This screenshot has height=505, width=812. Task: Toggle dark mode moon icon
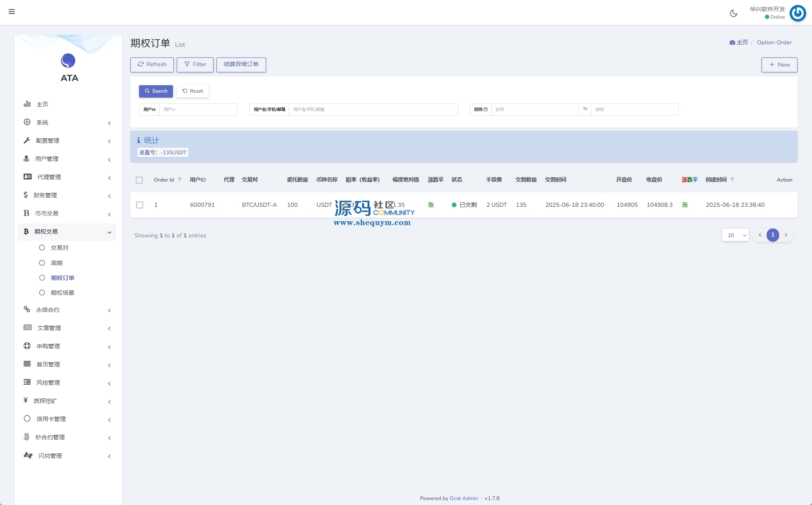733,13
